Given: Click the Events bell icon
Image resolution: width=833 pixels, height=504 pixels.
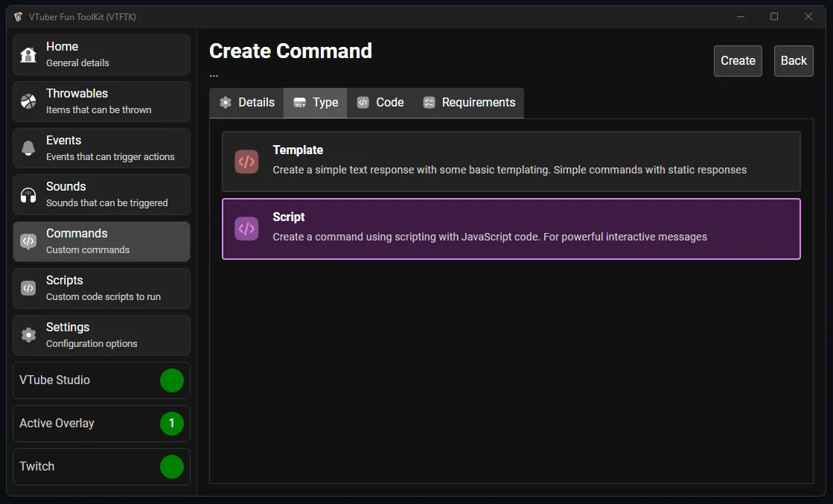Looking at the screenshot, I should pos(28,148).
